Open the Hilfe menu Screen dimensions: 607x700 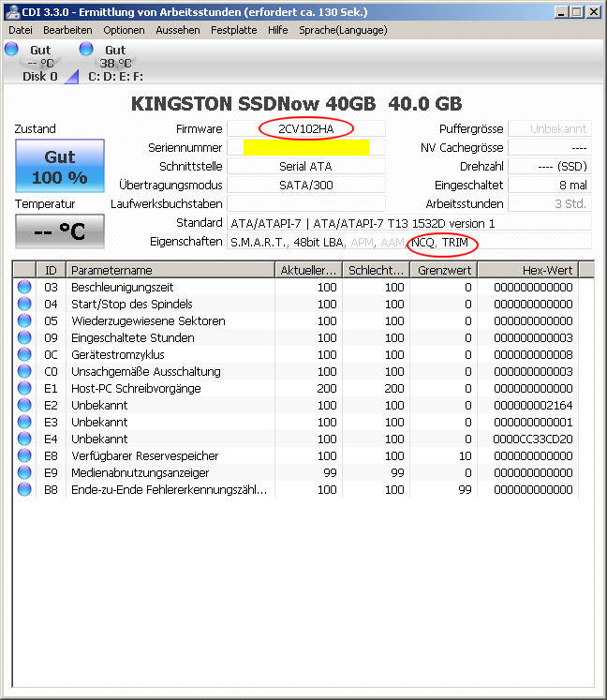tap(277, 30)
